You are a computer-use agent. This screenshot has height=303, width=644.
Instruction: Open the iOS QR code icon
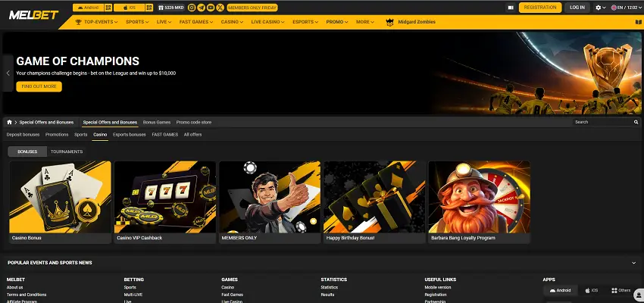(x=149, y=8)
